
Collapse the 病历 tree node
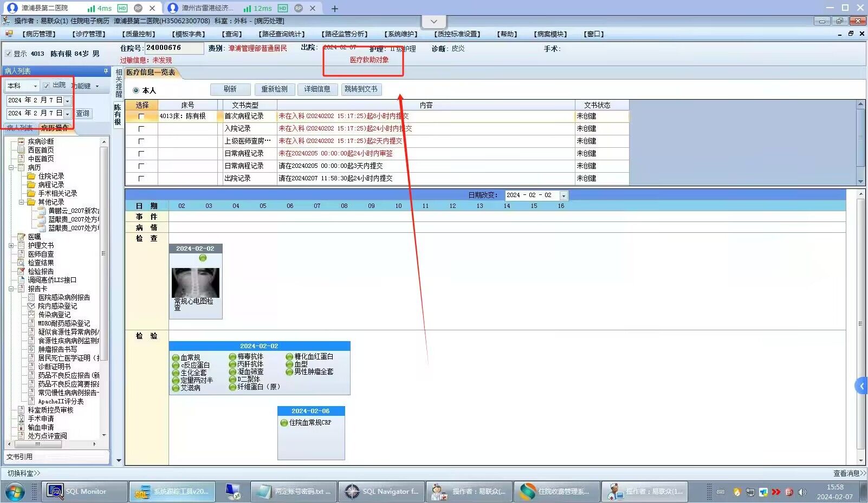tap(11, 167)
